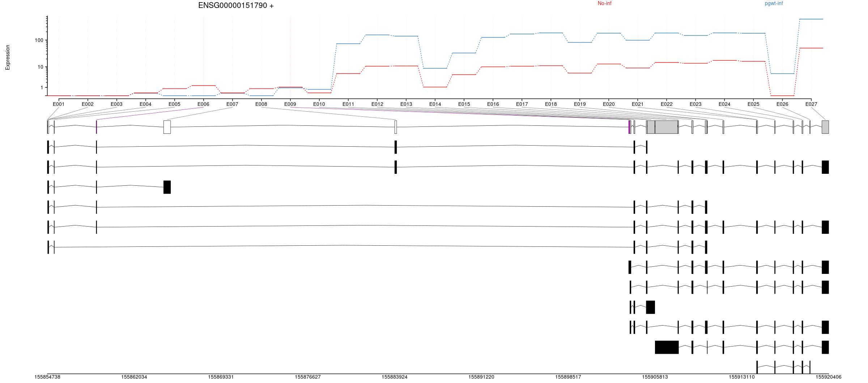Click the magenta exon bin linked to E009
The height and width of the screenshot is (383, 868).
630,127
